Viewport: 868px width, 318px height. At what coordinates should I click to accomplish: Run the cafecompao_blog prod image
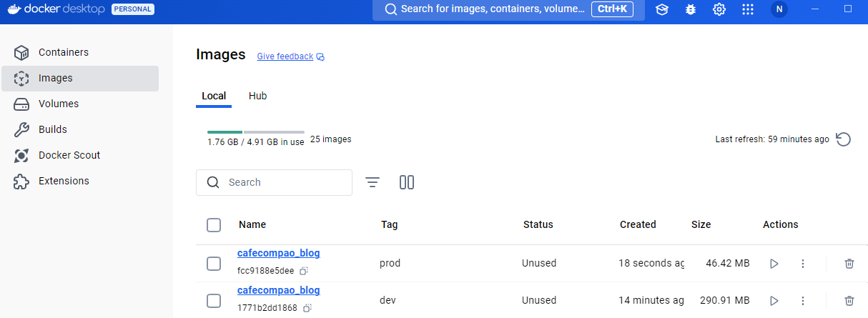[x=774, y=264]
